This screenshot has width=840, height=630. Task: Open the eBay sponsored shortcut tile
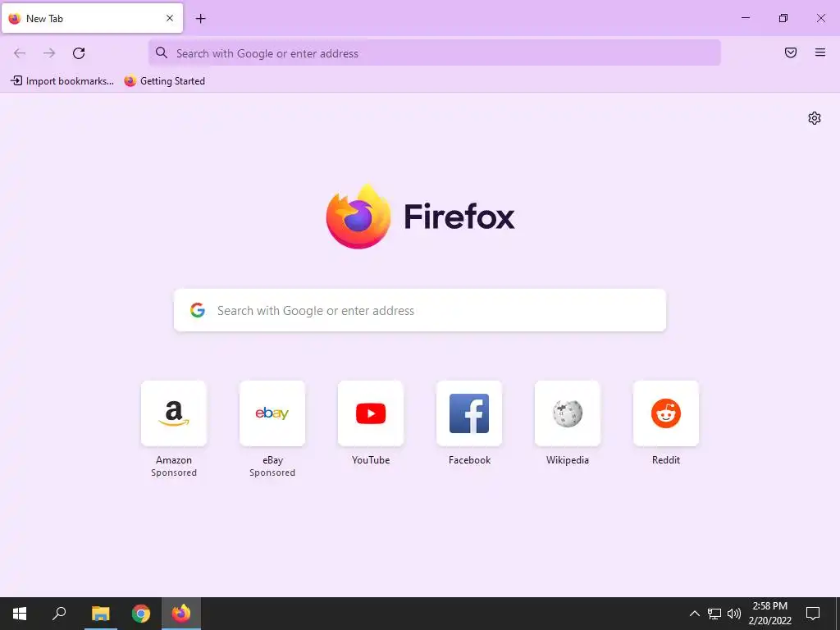272,413
